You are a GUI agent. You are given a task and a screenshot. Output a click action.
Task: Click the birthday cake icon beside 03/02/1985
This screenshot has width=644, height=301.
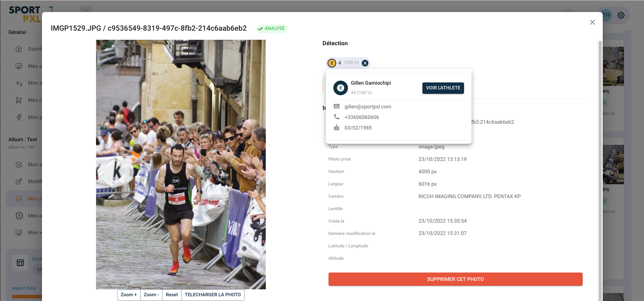(x=337, y=127)
